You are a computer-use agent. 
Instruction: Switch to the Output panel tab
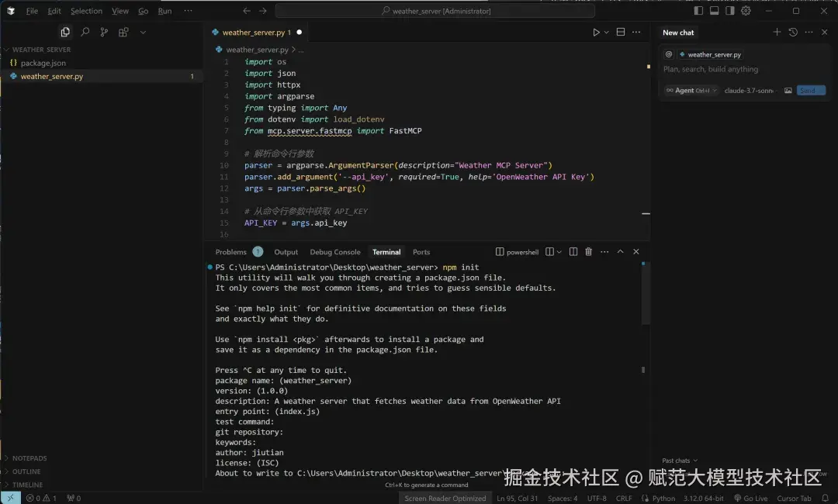click(x=286, y=252)
